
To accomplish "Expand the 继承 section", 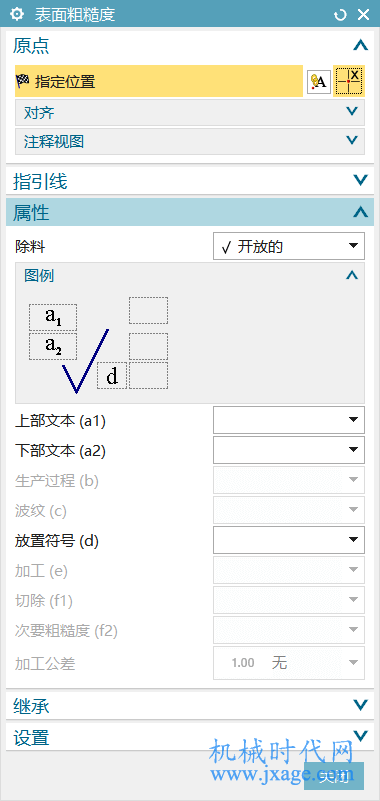I will (190, 706).
